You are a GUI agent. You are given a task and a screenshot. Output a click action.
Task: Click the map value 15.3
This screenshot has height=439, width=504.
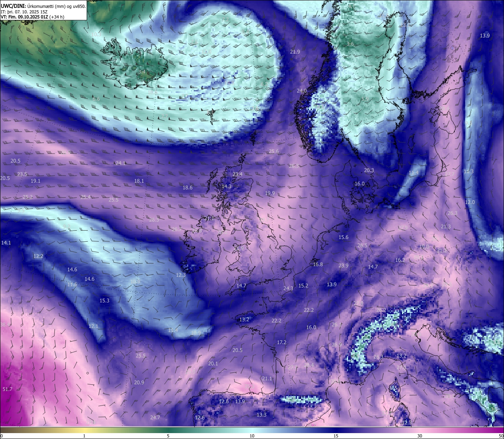[x=104, y=300]
